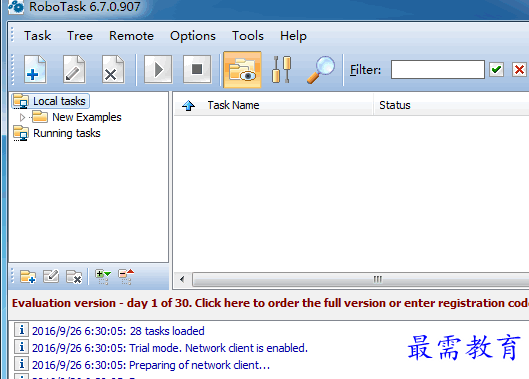The width and height of the screenshot is (529, 379).
Task: Open the Help menu
Action: point(293,36)
